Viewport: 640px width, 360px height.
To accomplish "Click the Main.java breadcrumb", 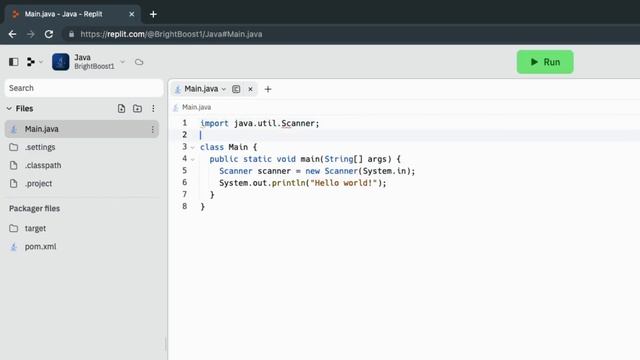I will click(196, 107).
